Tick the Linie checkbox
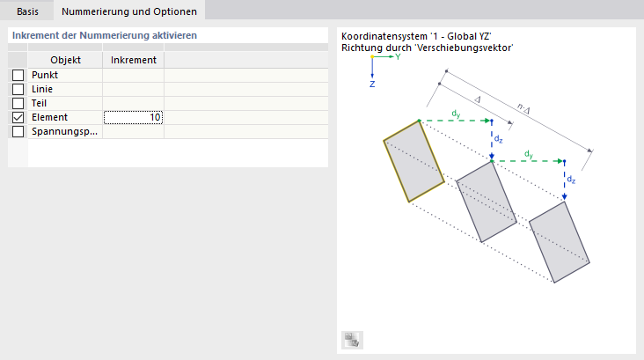The width and height of the screenshot is (644, 360). point(18,90)
